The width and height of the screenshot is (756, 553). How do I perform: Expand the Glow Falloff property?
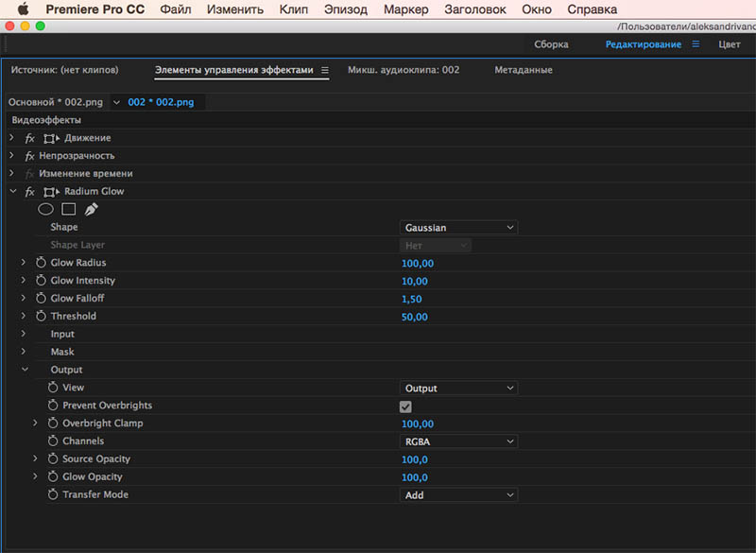click(x=23, y=298)
